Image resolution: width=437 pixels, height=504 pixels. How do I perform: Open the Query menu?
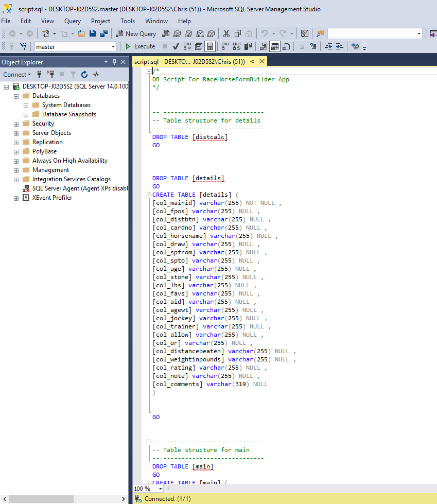point(73,21)
